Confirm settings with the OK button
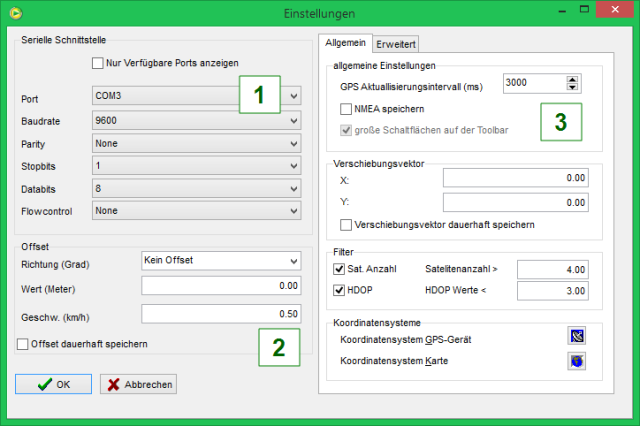The width and height of the screenshot is (640, 426). click(x=53, y=384)
